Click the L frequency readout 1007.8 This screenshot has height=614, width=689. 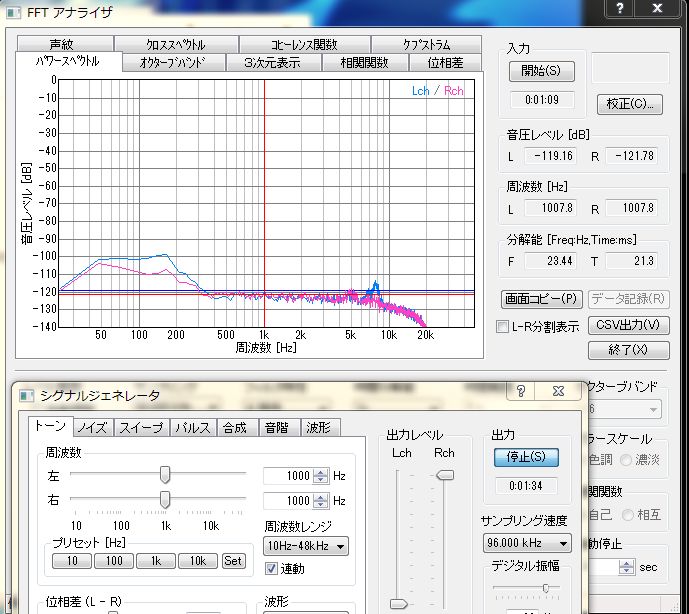[x=551, y=207]
